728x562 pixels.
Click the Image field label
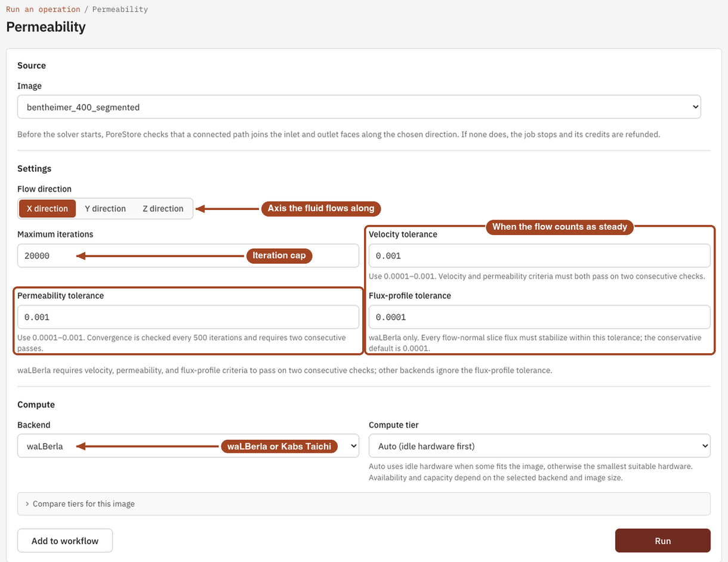coord(29,86)
